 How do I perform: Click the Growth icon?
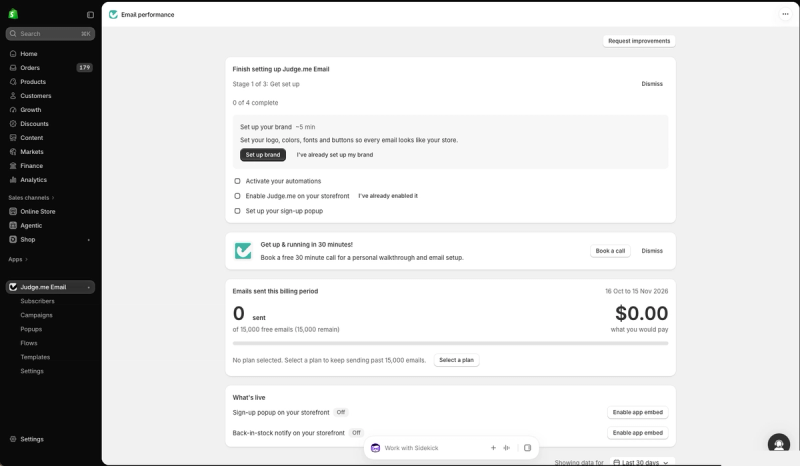click(x=13, y=110)
